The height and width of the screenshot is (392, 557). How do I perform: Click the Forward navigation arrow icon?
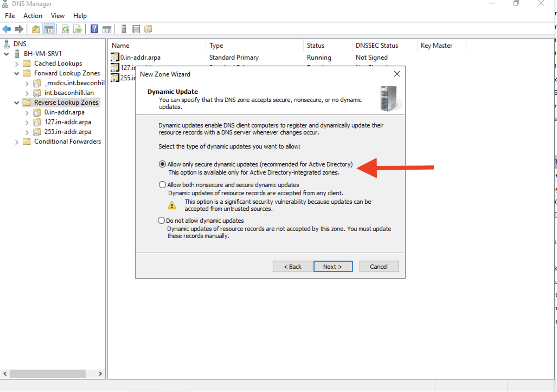point(19,29)
